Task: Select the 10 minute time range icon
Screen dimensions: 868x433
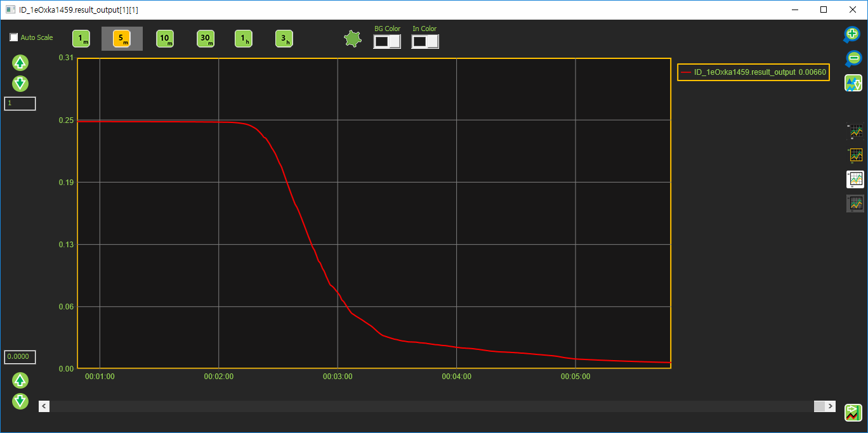Action: point(165,39)
